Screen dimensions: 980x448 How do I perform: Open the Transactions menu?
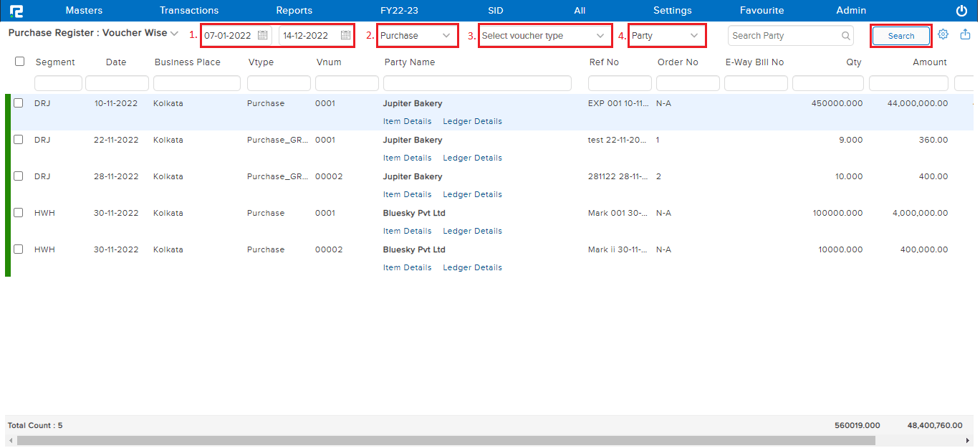coord(189,11)
